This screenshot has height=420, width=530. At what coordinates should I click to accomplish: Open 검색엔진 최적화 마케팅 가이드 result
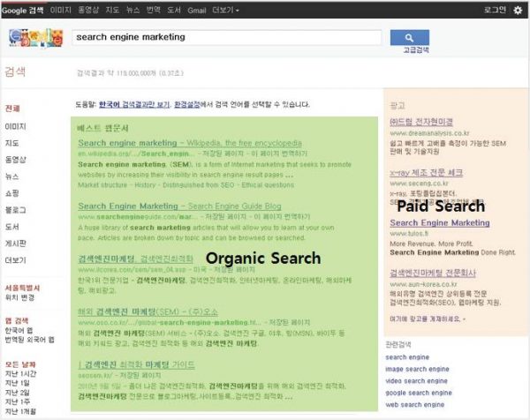(x=137, y=364)
